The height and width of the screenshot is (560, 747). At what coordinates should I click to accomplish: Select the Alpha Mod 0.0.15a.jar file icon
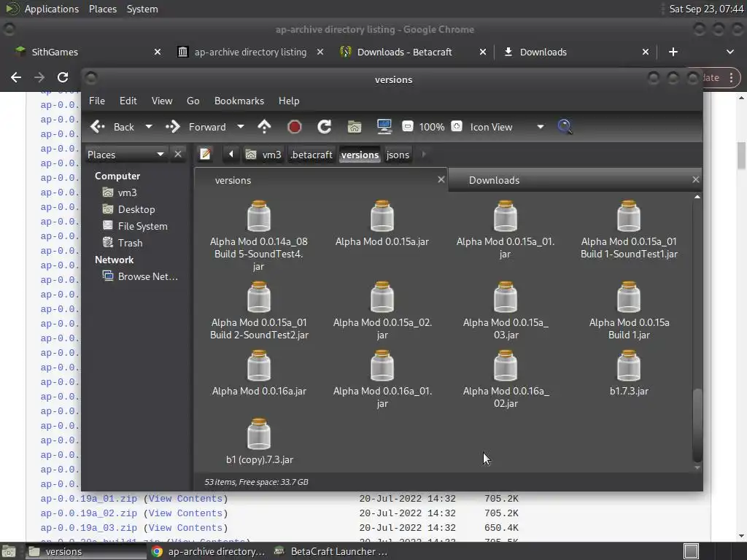[382, 216]
